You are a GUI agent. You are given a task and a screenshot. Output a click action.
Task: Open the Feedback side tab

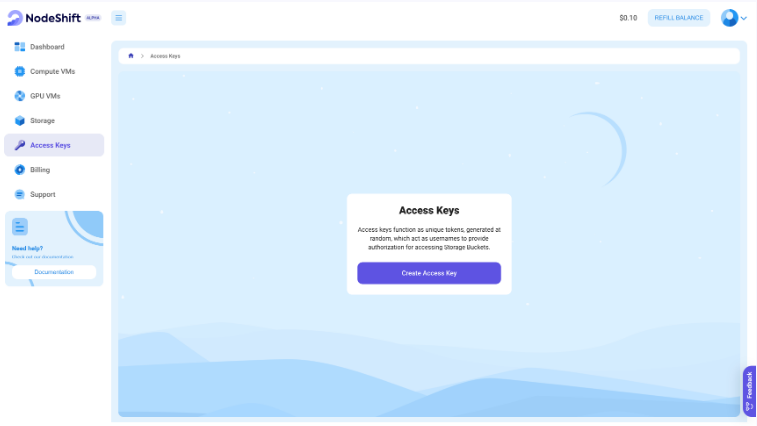749,391
